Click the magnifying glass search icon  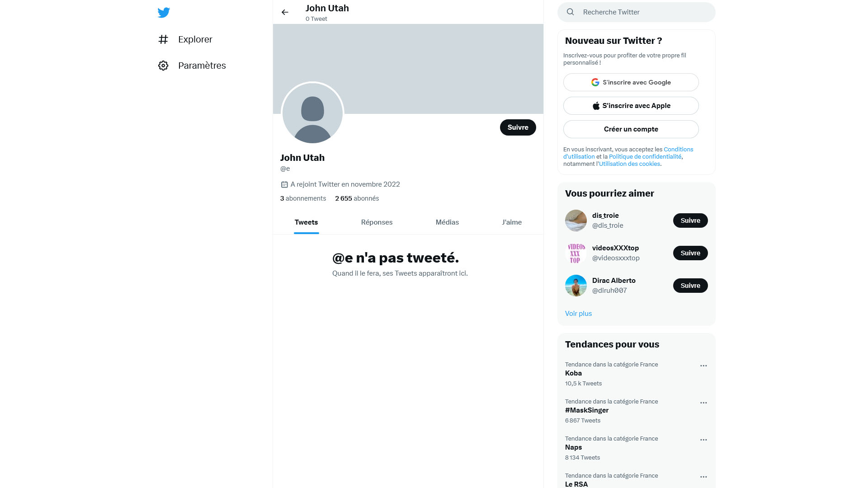[571, 12]
